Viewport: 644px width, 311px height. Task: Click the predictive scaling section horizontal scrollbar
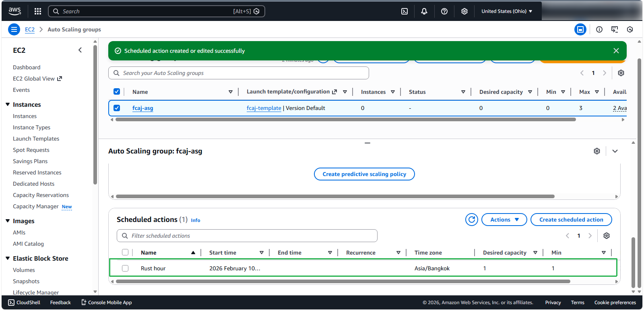tap(335, 197)
